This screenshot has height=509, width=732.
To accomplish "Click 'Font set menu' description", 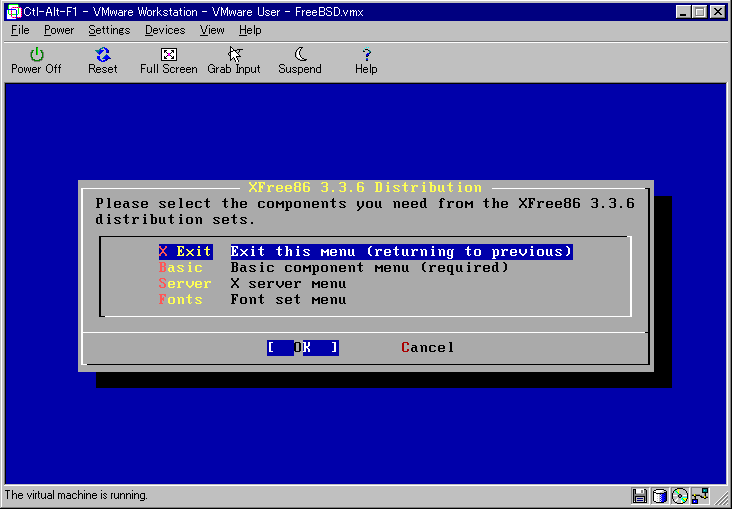I will pos(288,299).
